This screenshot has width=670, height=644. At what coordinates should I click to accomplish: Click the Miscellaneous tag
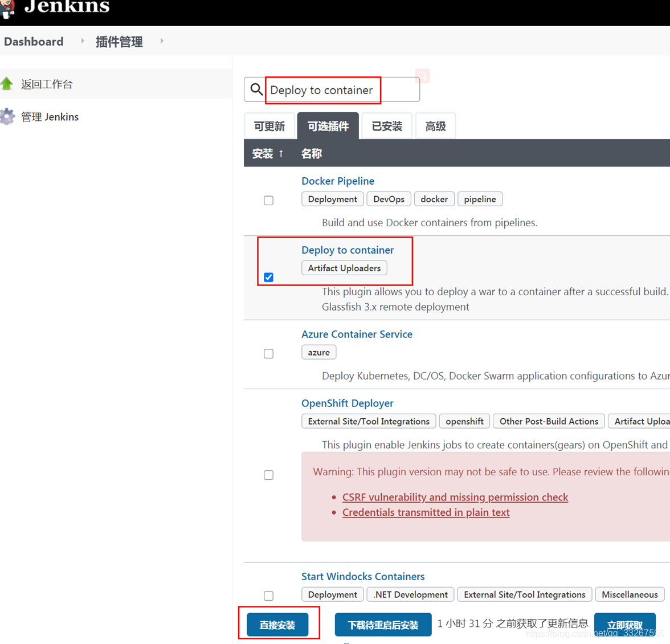(630, 594)
